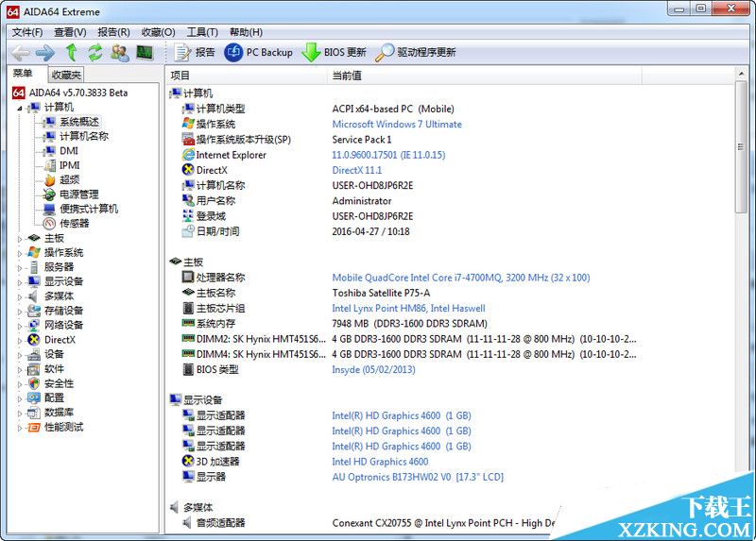This screenshot has height=541, width=756.
Task: Click the Back navigation arrow
Action: point(21,53)
